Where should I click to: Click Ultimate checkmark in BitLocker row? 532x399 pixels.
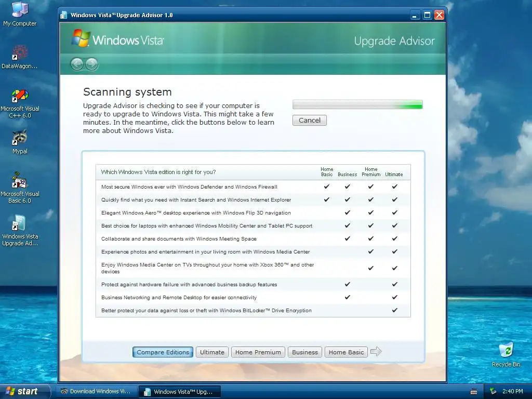point(395,310)
